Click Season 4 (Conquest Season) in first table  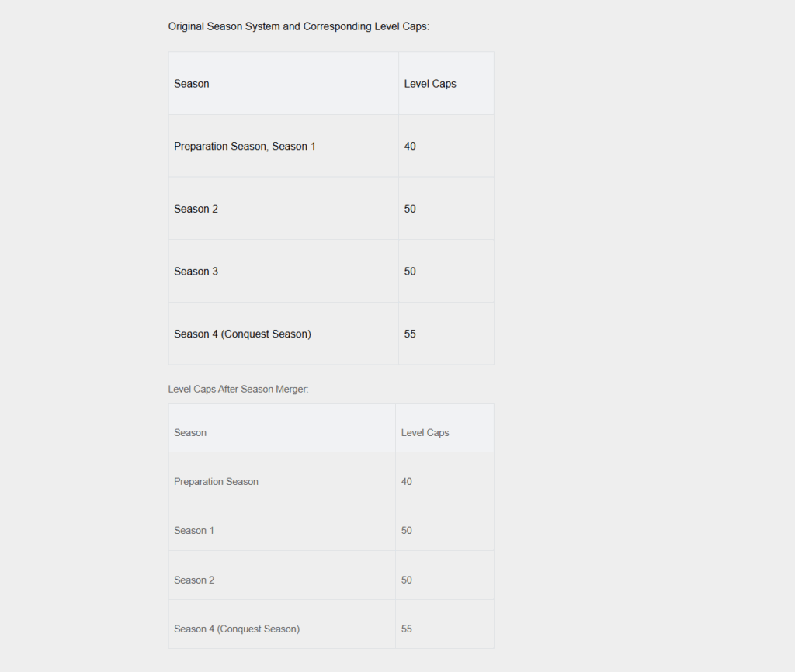click(x=242, y=334)
